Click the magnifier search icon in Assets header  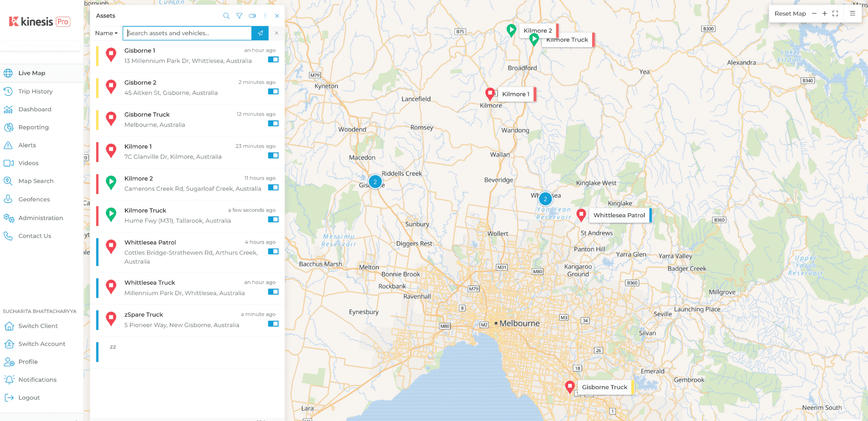coord(226,16)
